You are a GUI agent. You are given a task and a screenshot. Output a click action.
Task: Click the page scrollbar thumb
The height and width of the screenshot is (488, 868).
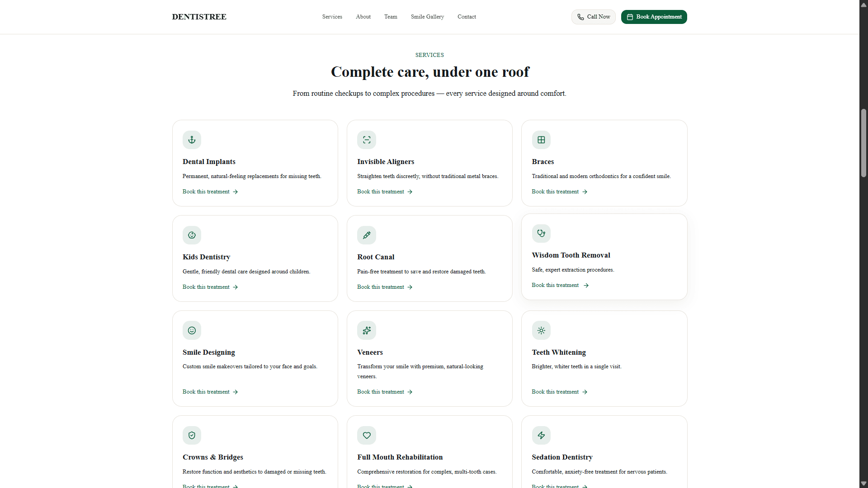pyautogui.click(x=863, y=143)
